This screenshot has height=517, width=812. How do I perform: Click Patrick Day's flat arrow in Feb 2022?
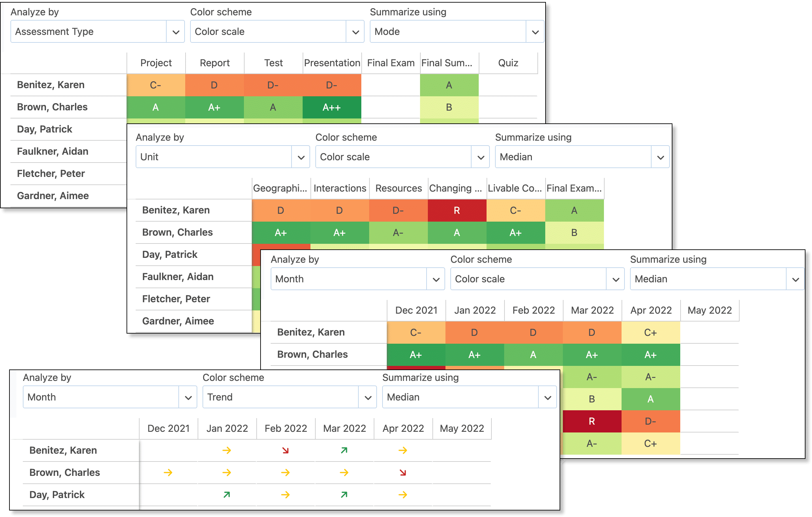(285, 495)
